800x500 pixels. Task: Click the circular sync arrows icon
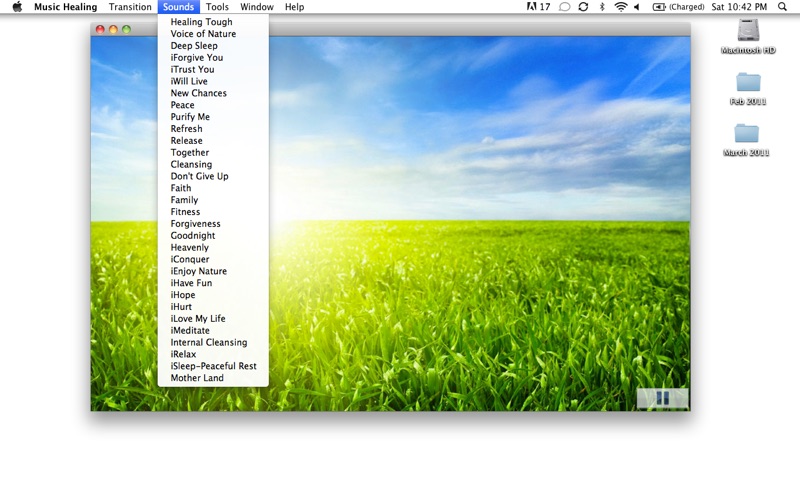pos(583,7)
